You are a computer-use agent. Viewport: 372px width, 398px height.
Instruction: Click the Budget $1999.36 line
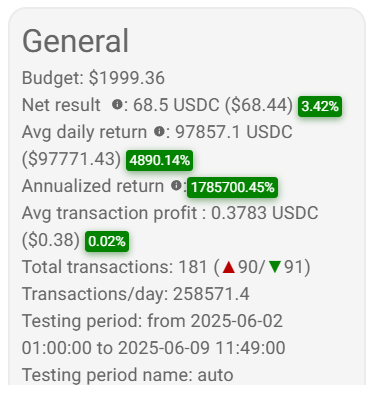[93, 78]
